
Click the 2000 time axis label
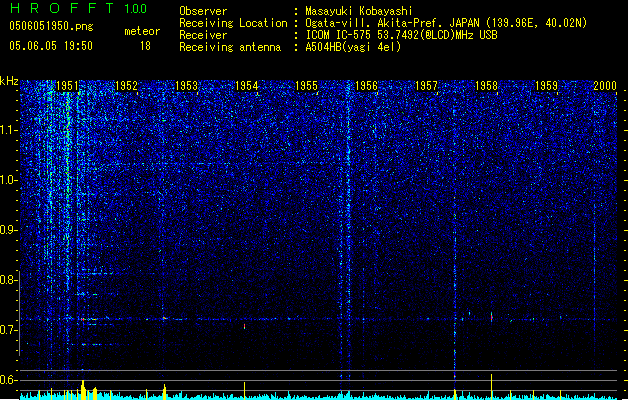[x=605, y=85]
